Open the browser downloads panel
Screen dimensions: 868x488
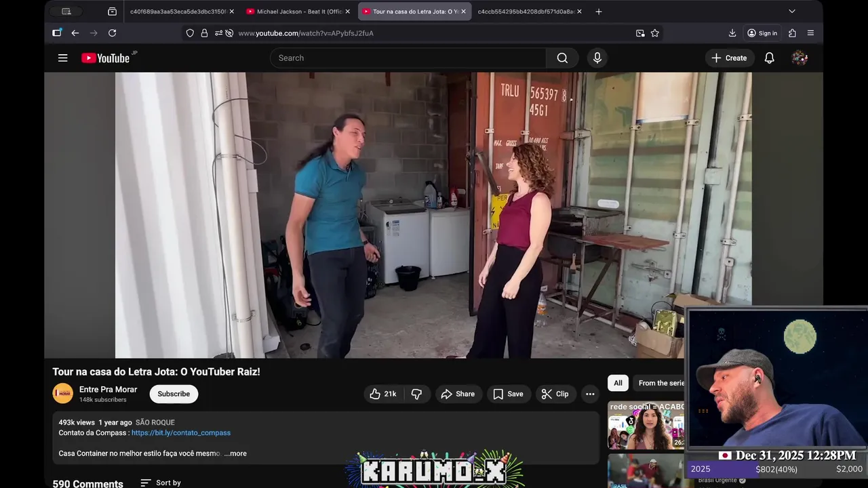(732, 33)
